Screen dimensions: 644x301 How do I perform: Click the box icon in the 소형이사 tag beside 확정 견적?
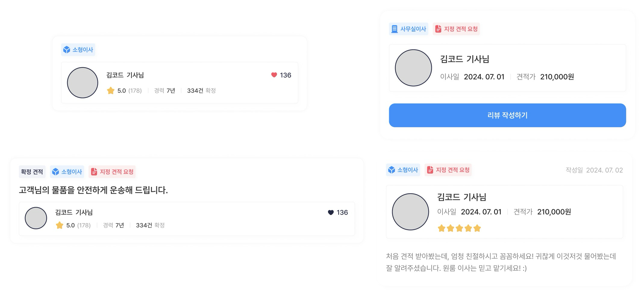[55, 172]
